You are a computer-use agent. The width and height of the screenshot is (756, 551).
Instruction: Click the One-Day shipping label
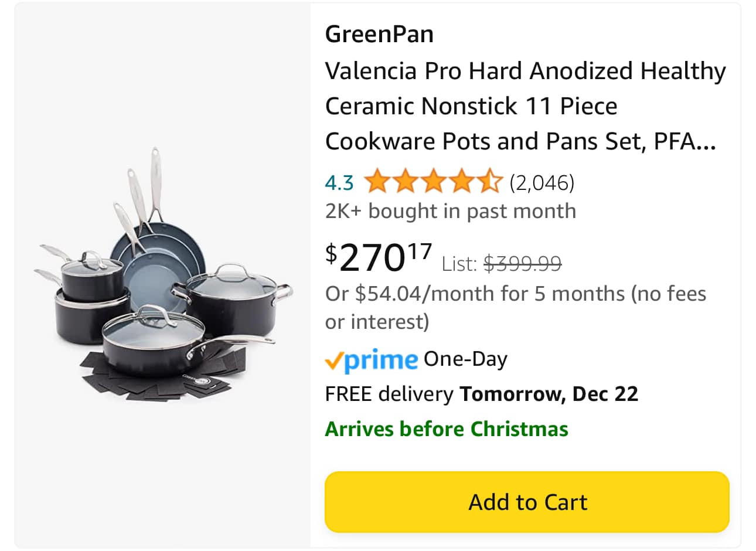point(465,359)
